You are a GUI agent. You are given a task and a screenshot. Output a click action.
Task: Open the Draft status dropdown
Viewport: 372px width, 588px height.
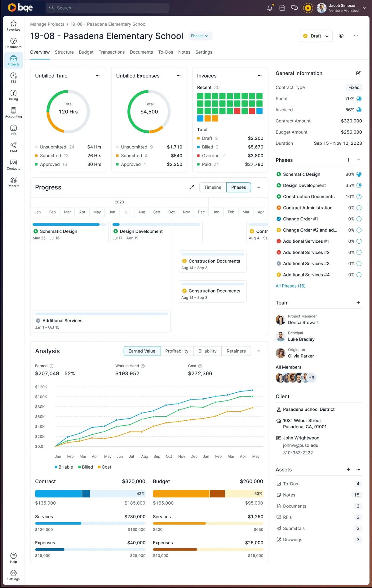click(x=316, y=36)
